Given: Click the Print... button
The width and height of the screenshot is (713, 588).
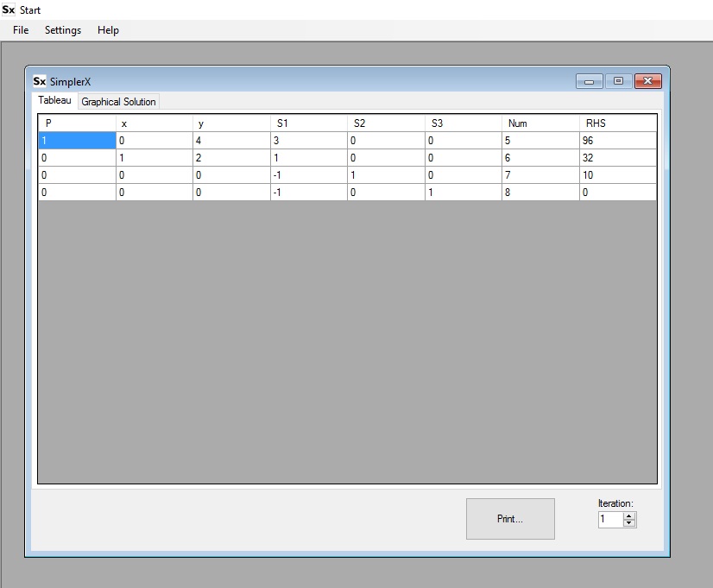Looking at the screenshot, I should (510, 519).
